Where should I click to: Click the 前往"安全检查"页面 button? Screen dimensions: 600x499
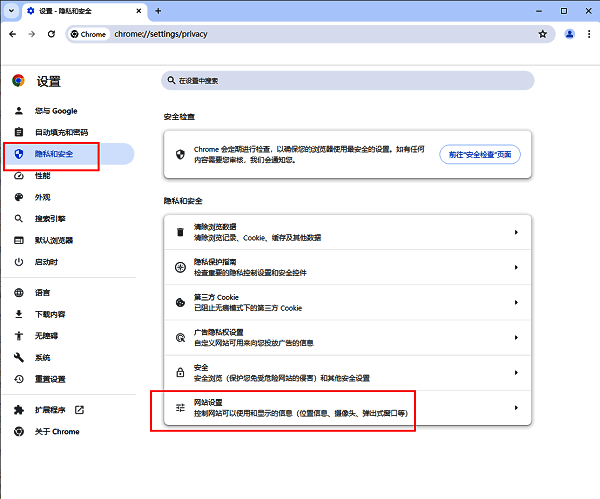point(480,154)
